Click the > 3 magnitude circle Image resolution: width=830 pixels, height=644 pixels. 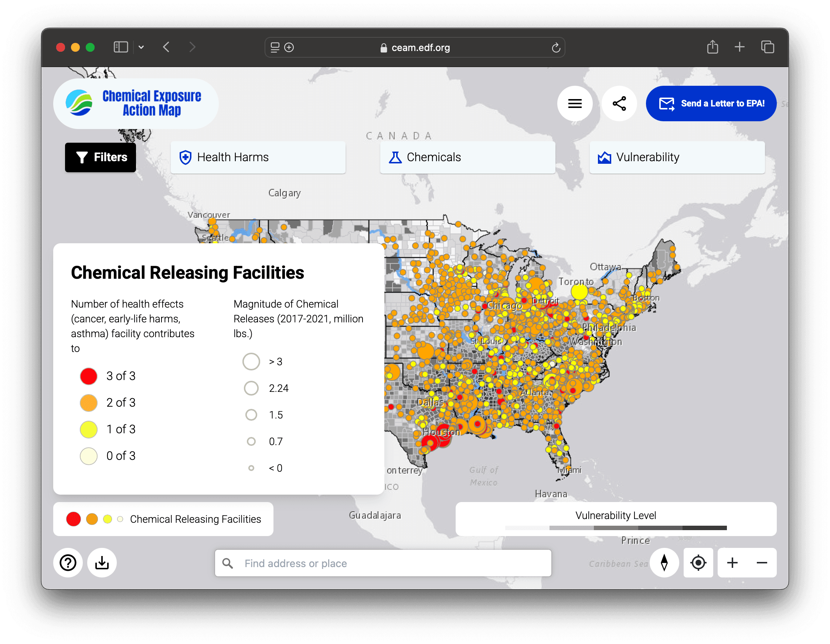[251, 362]
